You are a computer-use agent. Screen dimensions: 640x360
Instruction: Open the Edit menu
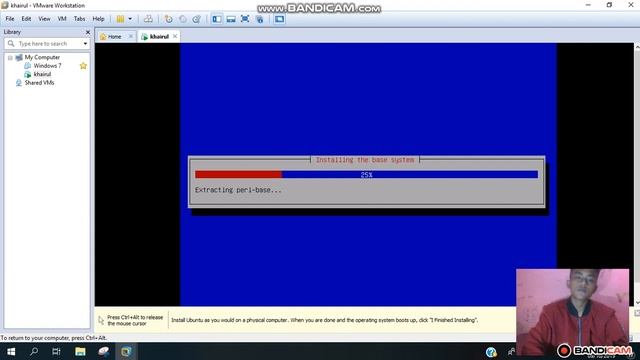click(26, 19)
